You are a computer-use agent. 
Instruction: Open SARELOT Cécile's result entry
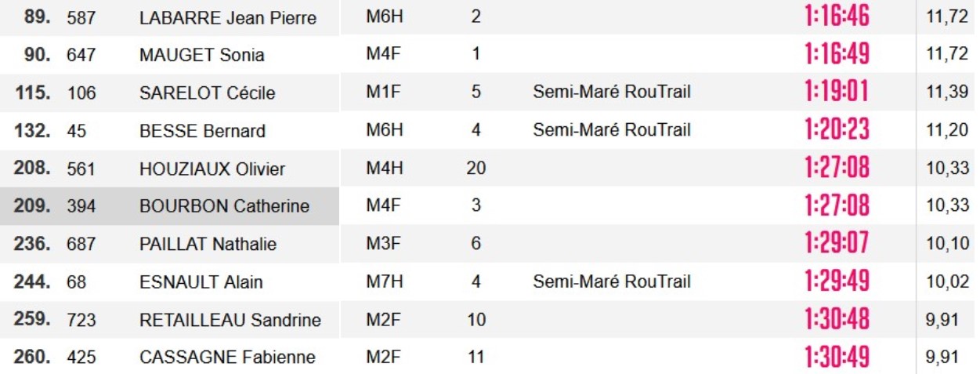point(207,93)
